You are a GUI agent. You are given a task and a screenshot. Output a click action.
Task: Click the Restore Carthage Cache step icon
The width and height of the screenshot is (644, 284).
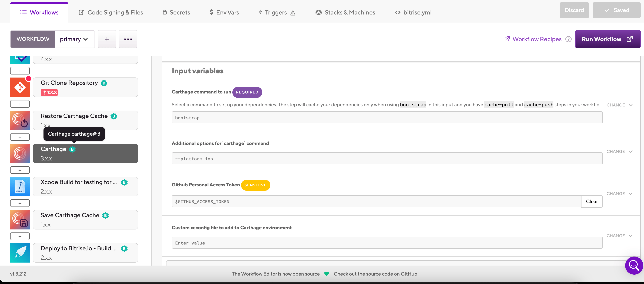(x=20, y=120)
